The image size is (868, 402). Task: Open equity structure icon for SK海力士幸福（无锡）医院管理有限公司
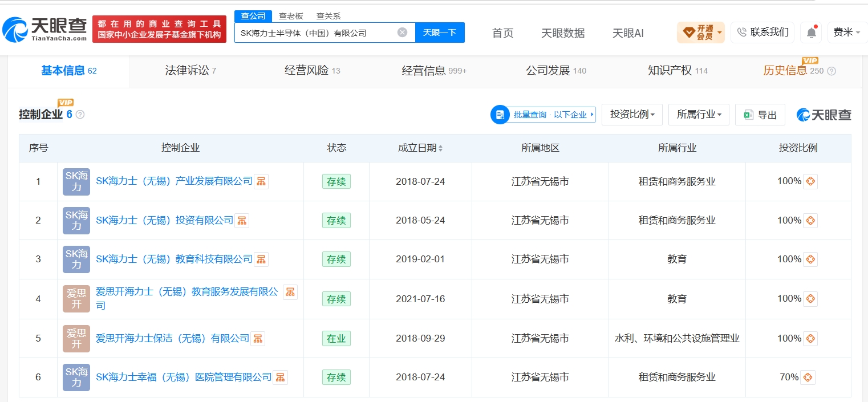[x=280, y=377]
